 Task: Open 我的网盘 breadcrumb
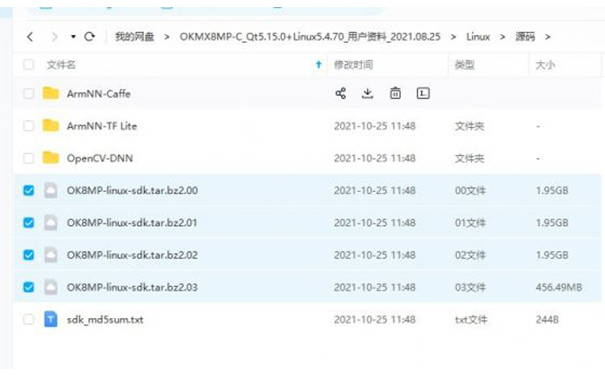(x=135, y=37)
